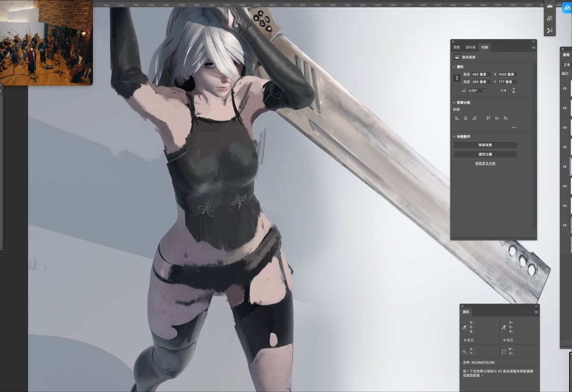
Task: Click the rotation angle icon
Action: [464, 90]
